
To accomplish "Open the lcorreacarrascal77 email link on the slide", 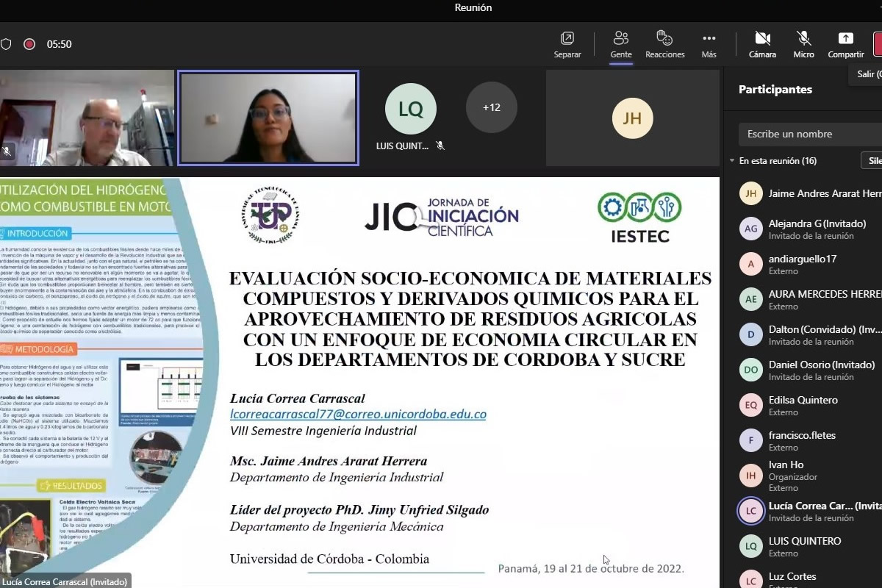I will pos(358,415).
